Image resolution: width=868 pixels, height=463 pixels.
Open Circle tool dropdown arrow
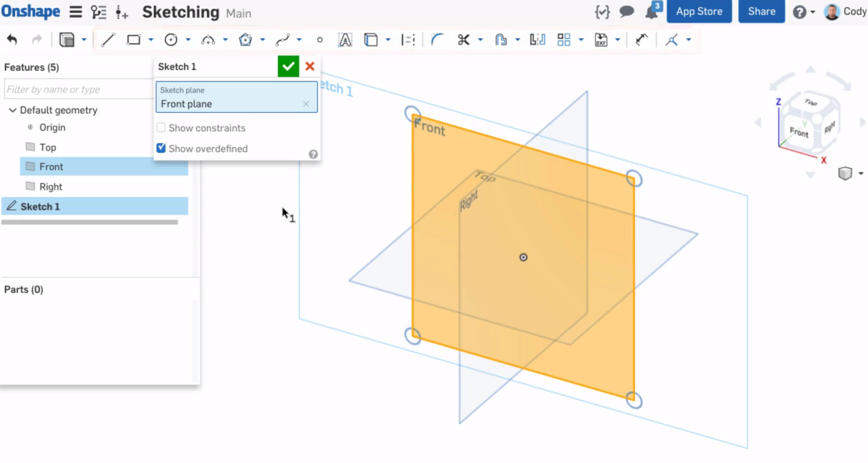(188, 40)
